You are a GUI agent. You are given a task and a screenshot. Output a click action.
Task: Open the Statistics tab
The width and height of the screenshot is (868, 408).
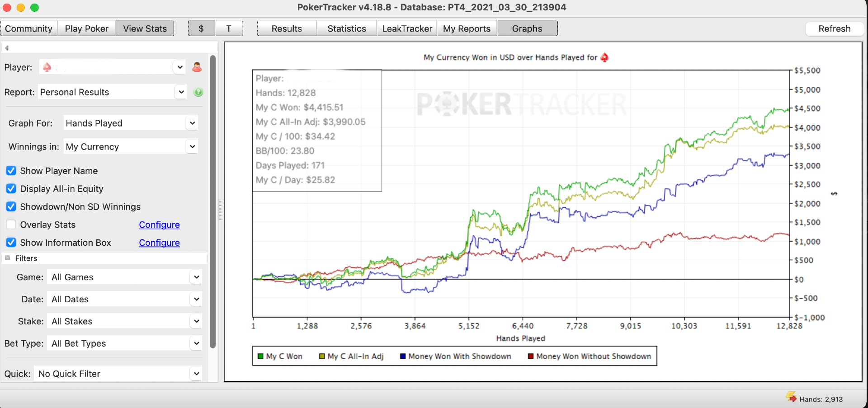click(x=347, y=28)
